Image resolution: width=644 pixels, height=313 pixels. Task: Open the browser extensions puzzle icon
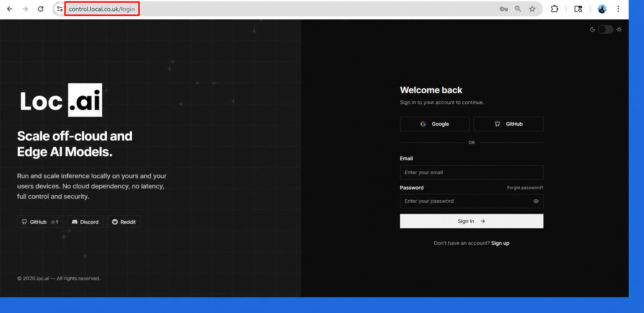(x=554, y=9)
